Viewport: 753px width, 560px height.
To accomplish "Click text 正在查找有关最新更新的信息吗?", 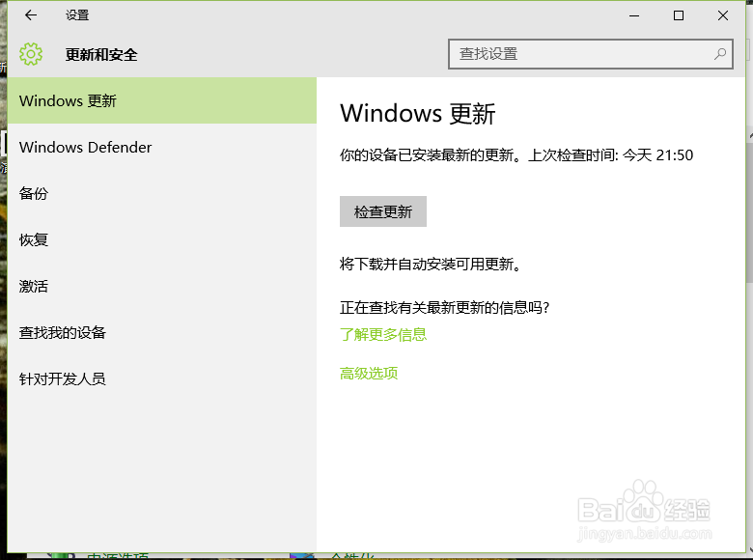I will [x=444, y=307].
